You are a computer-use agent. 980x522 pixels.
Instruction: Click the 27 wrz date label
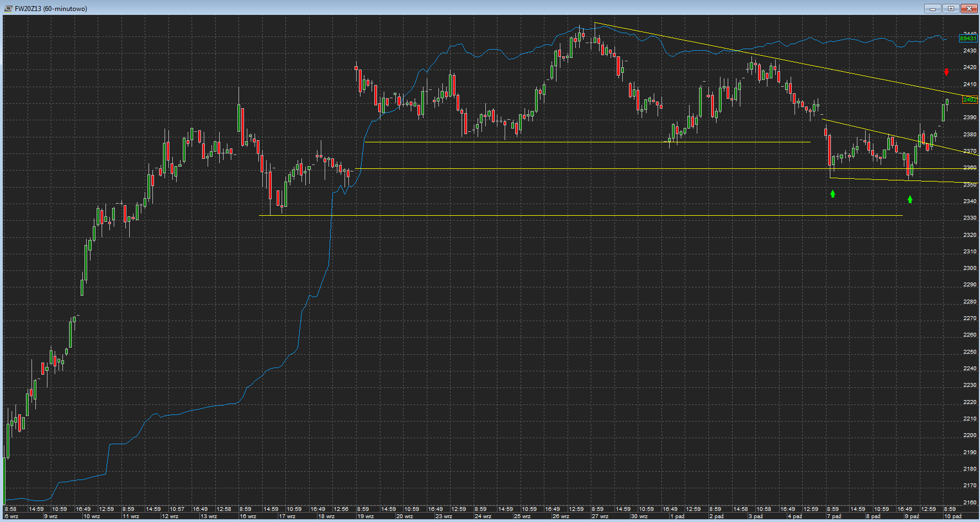(601, 516)
